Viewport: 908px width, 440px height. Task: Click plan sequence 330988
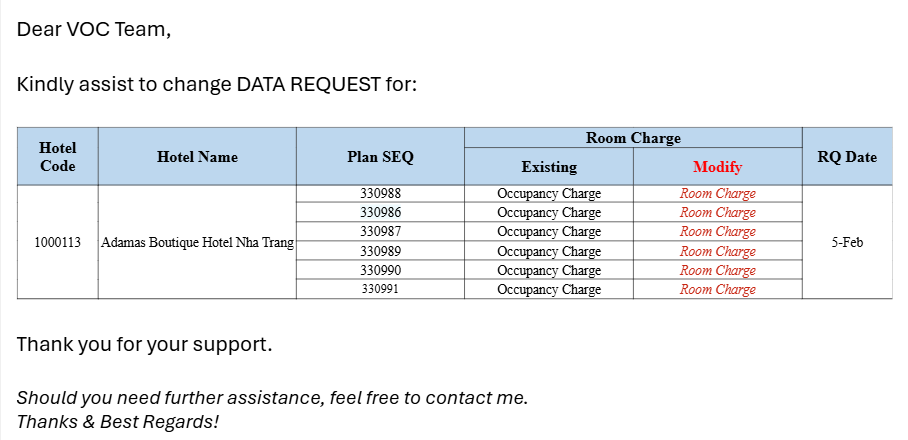pos(380,193)
